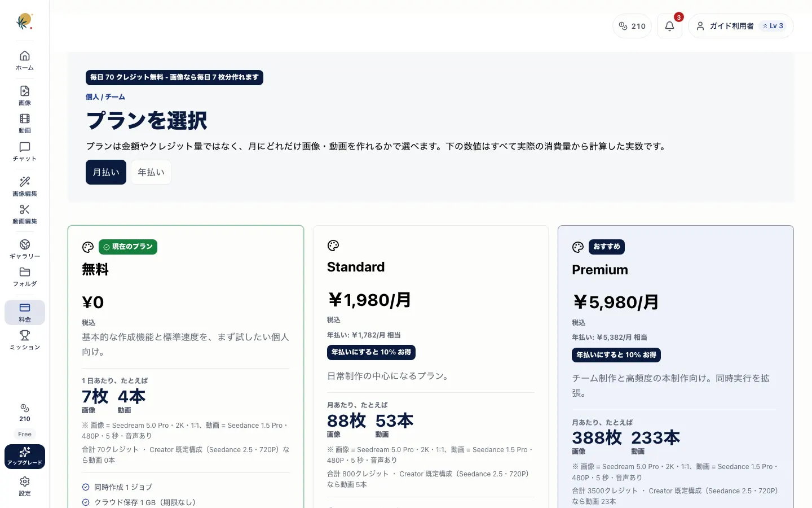Click the palette icon on Standard card
812x508 pixels.
[333, 246]
